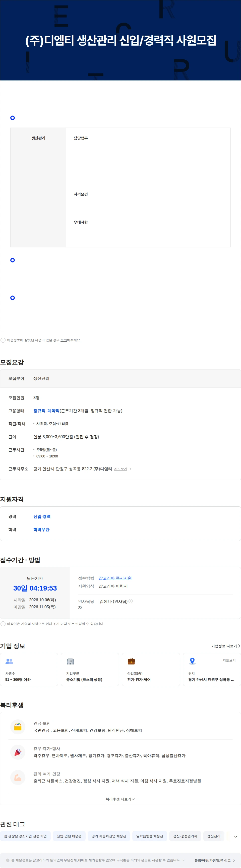Click the 신입·경력 experience text
The image size is (241, 868).
[x=42, y=517]
